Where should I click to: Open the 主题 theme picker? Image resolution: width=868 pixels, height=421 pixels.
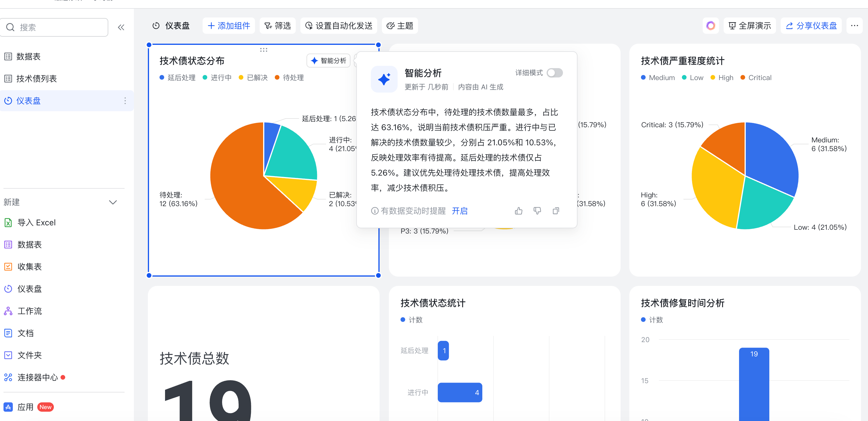point(400,26)
